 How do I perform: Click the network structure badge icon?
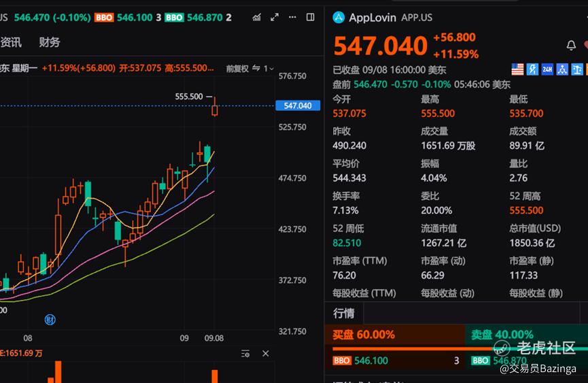[x=561, y=69]
